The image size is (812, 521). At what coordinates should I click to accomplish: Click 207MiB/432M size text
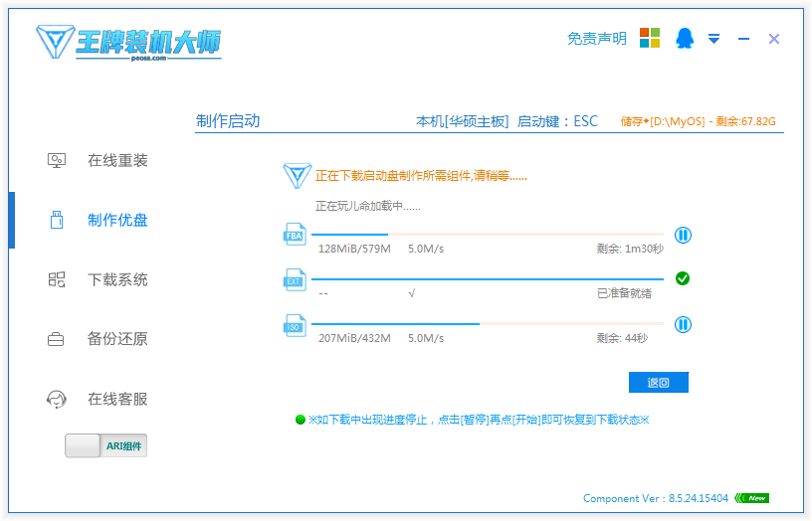[x=354, y=338]
